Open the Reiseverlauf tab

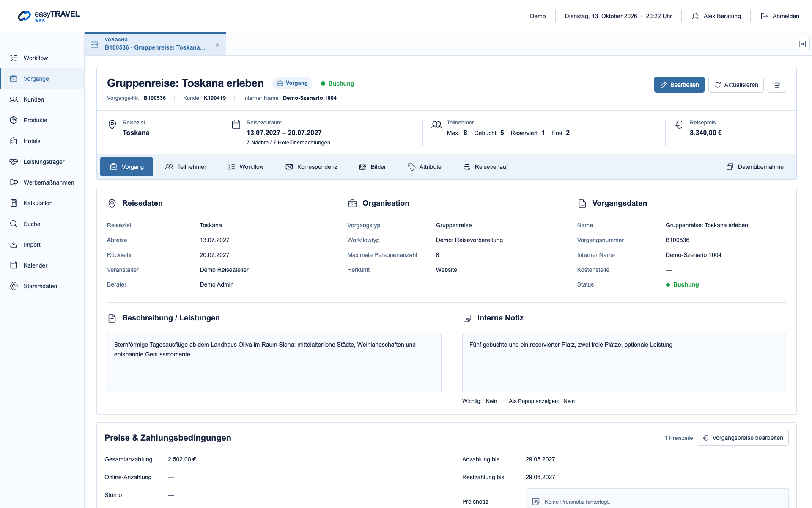click(x=486, y=167)
